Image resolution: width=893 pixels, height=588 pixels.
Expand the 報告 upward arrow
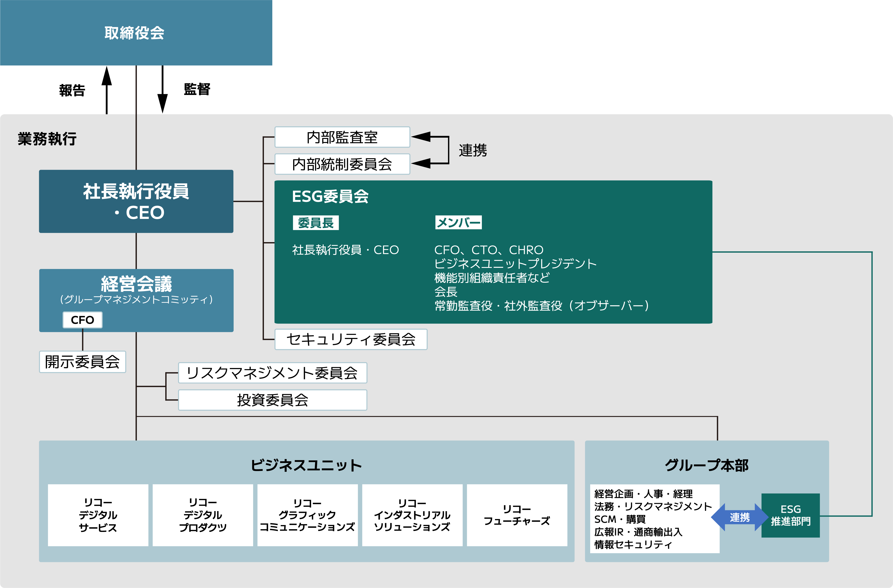107,90
